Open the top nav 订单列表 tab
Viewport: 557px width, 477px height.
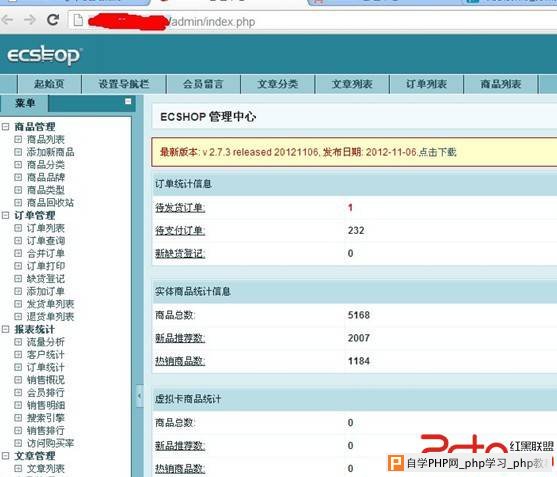pos(426,84)
